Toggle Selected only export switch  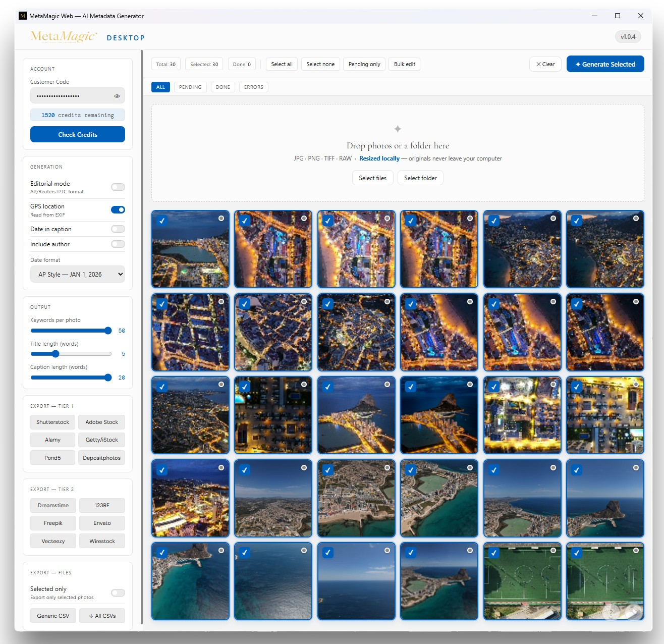coord(118,593)
